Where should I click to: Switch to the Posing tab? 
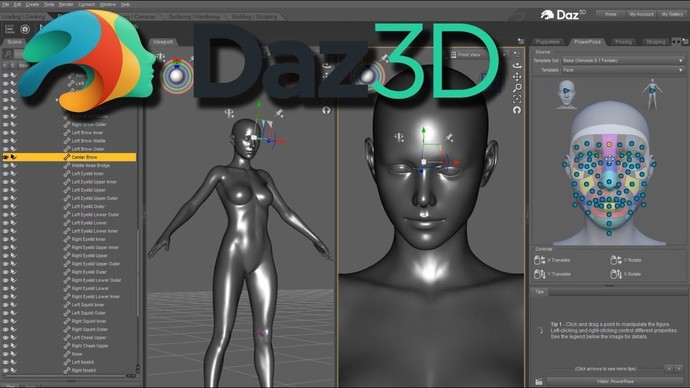[623, 42]
